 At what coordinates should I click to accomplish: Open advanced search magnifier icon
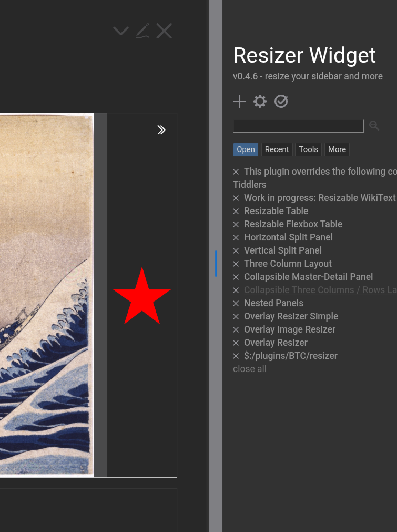point(374,126)
